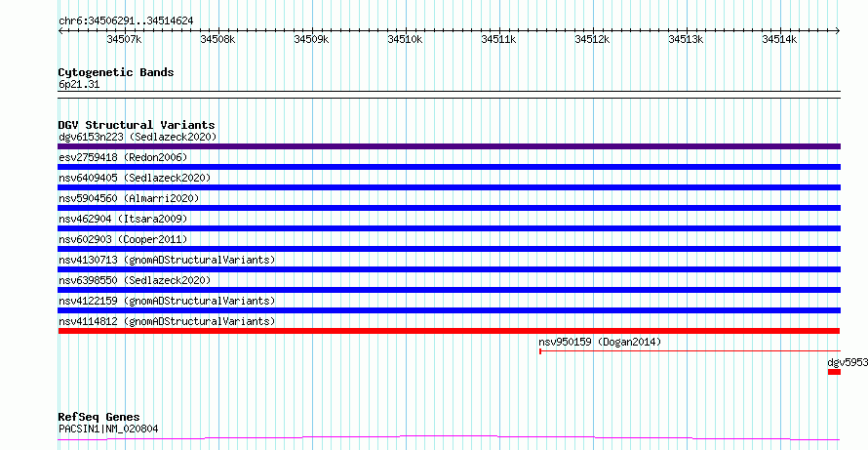Click the DGV Structural Variants track title
This screenshot has height=450, width=868.
[x=137, y=125]
